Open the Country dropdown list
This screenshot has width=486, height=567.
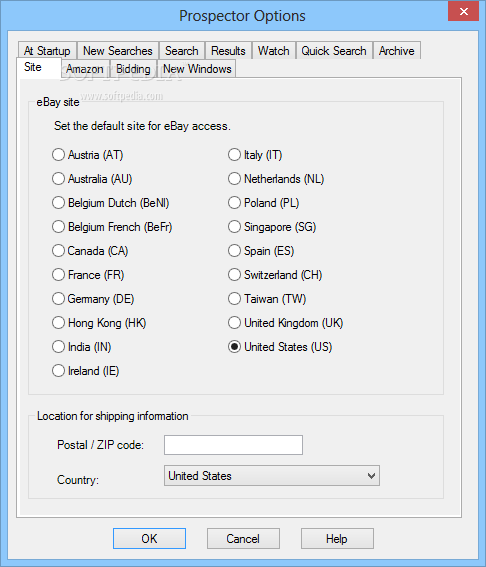click(x=272, y=476)
